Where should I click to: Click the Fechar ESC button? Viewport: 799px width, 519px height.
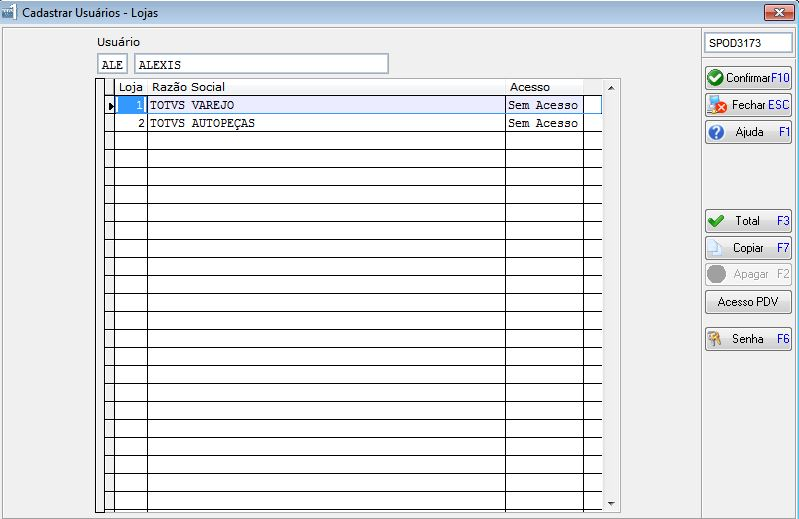coord(748,105)
